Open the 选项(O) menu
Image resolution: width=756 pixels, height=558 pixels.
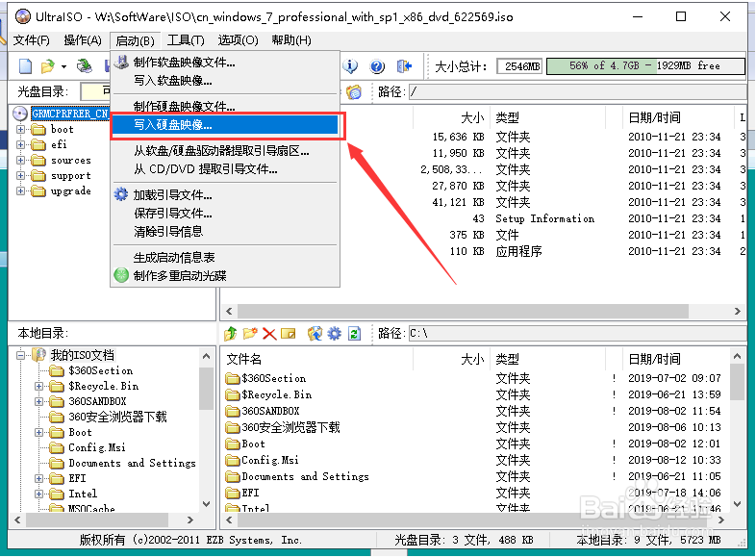[239, 40]
